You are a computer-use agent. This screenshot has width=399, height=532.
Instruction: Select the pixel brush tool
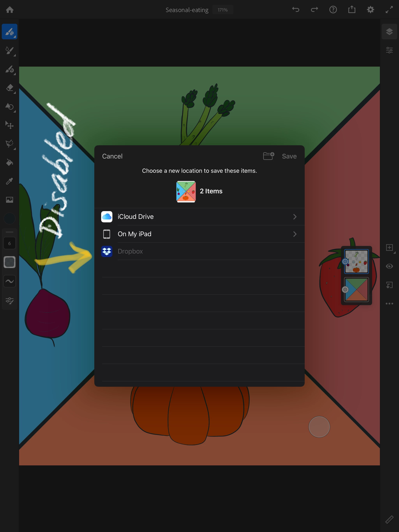(x=9, y=32)
